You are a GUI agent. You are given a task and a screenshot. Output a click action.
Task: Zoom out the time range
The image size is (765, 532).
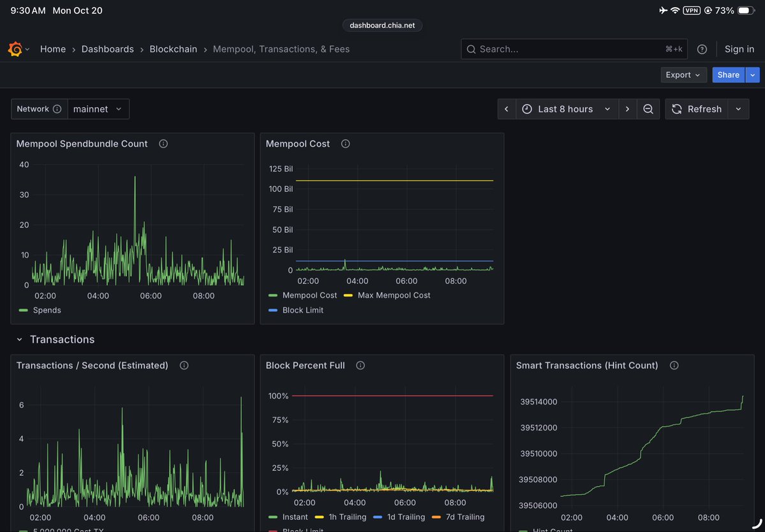648,109
